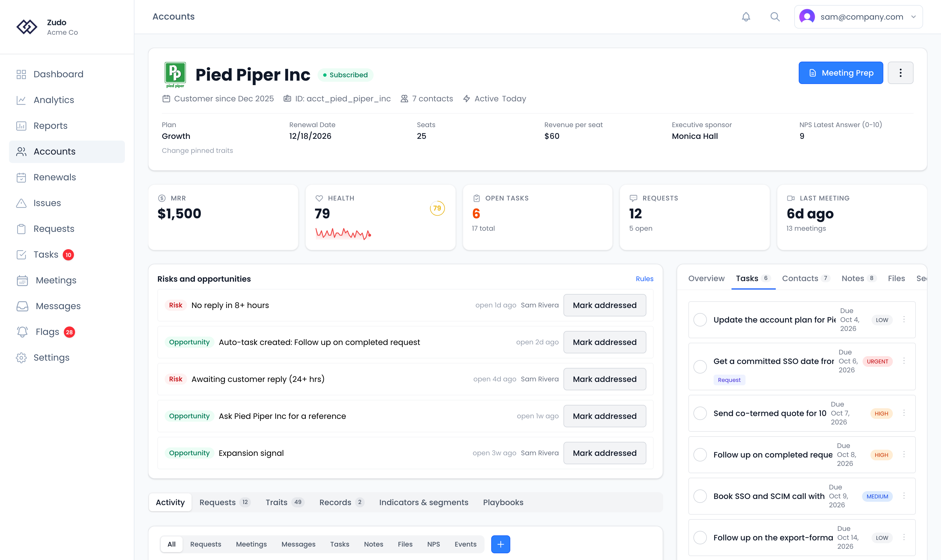Click the red health trend sparkline
Image resolution: width=941 pixels, height=560 pixels.
[x=343, y=234]
